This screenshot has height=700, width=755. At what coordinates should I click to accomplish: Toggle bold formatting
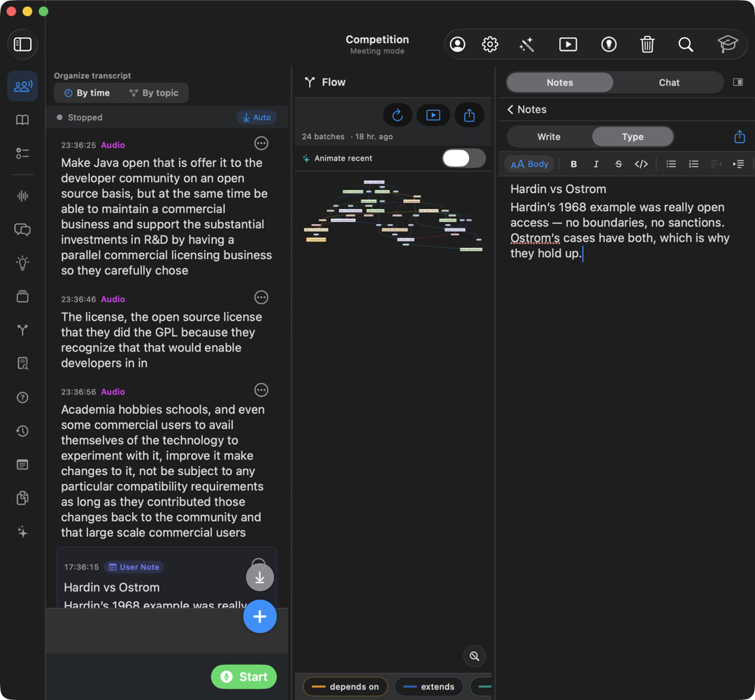click(573, 164)
